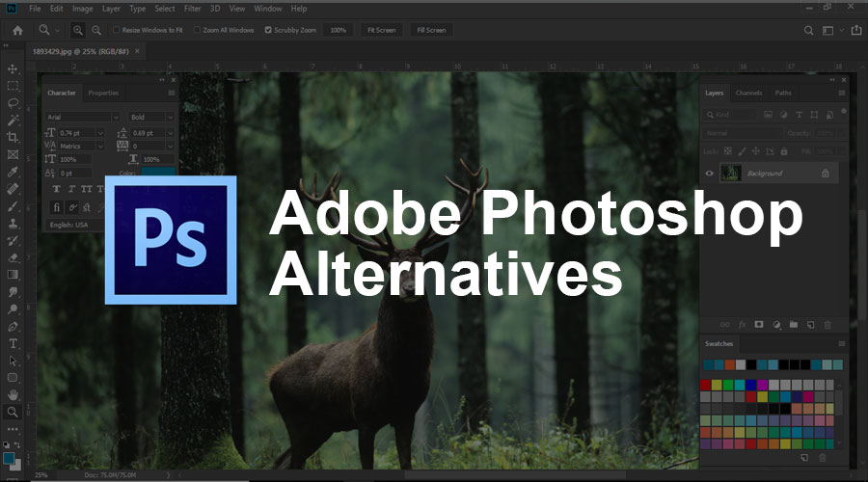Pick the Eyedropper tool
The height and width of the screenshot is (482, 868).
(x=13, y=172)
